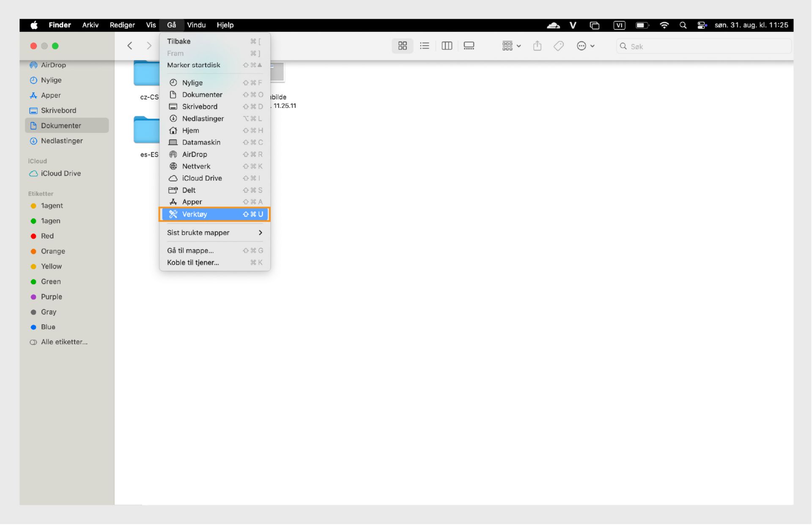Choose Nedlastinger in the Gå menu
This screenshot has width=812, height=525.
[203, 119]
